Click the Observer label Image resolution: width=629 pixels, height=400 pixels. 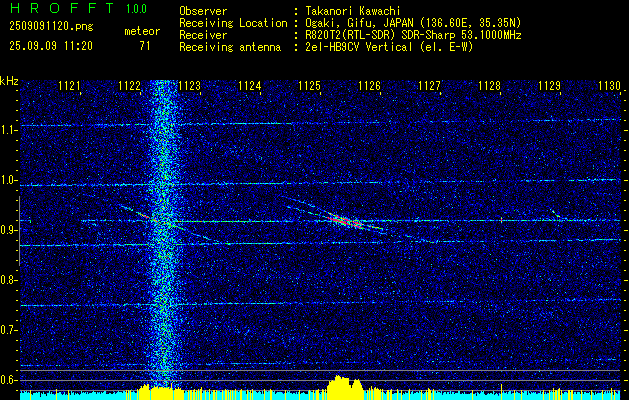coord(203,11)
